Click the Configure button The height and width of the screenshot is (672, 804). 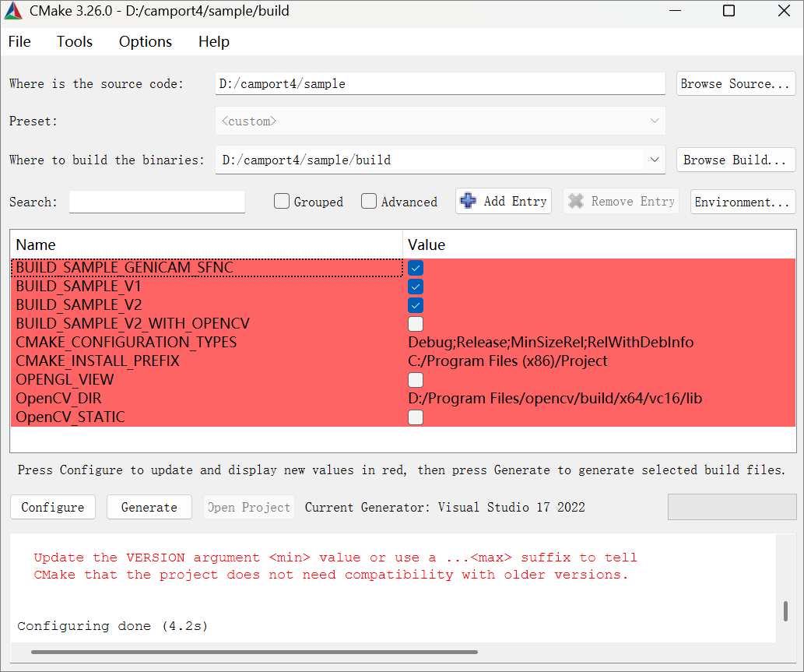53,507
